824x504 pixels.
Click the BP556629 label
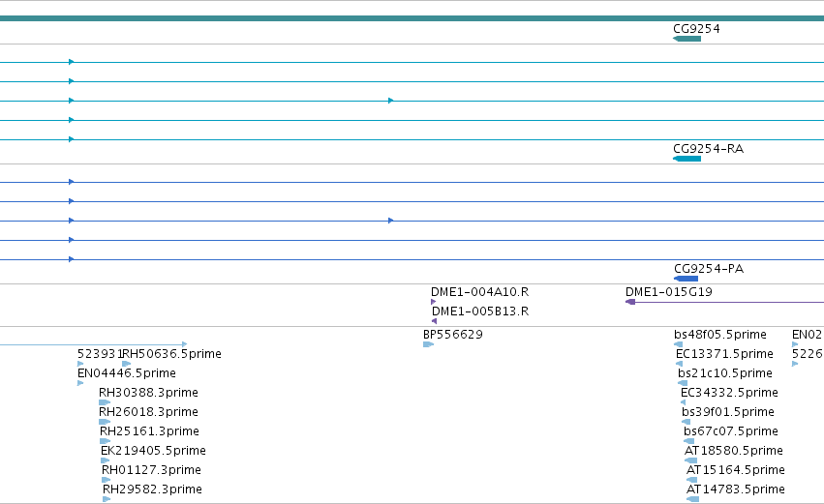pyautogui.click(x=453, y=335)
